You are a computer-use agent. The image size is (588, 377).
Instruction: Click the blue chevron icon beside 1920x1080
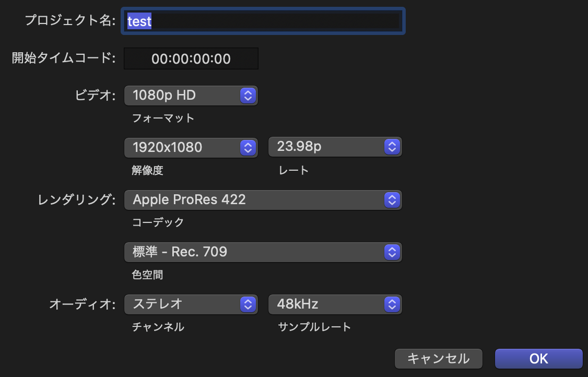(x=248, y=148)
